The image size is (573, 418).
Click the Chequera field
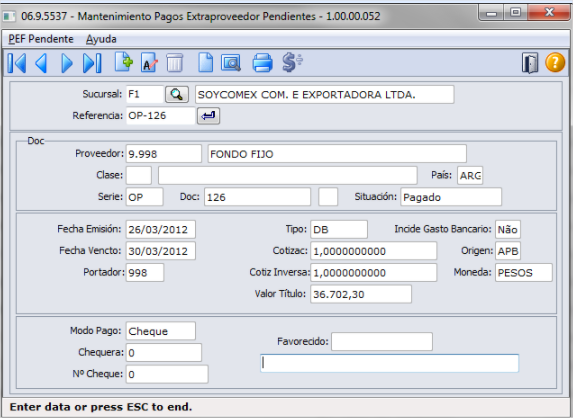164,353
